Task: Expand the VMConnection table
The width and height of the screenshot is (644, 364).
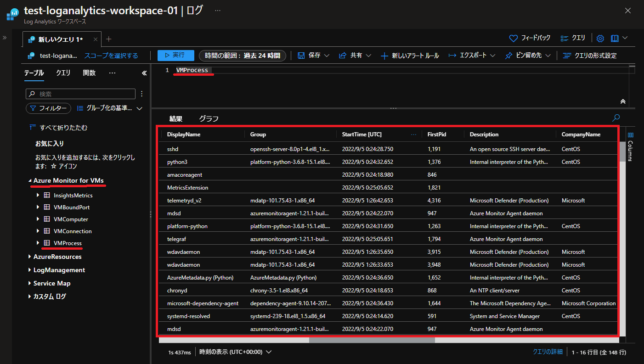Action: (38, 231)
